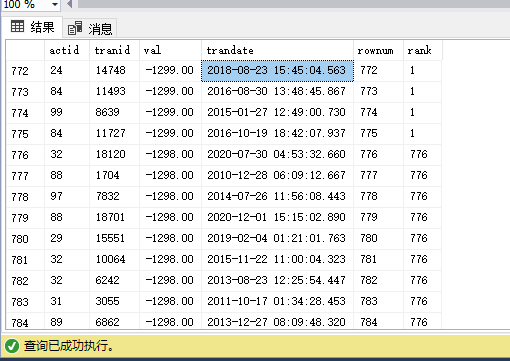Click trandate cell 2020-12-01 15:15:02.890
Image resolution: width=510 pixels, height=361 pixels.
click(x=277, y=218)
